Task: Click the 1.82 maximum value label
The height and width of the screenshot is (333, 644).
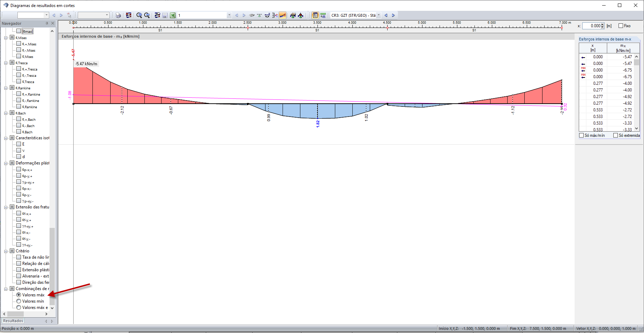Action: pyautogui.click(x=318, y=124)
